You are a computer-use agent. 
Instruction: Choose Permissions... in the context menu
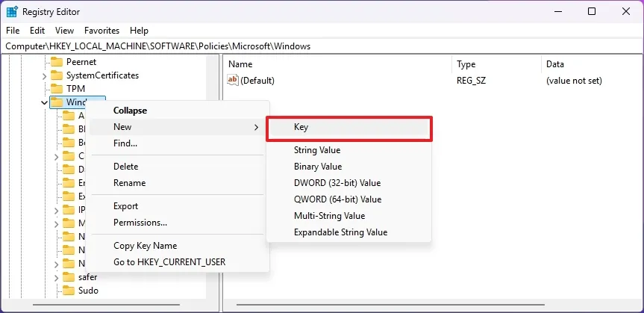pyautogui.click(x=140, y=223)
